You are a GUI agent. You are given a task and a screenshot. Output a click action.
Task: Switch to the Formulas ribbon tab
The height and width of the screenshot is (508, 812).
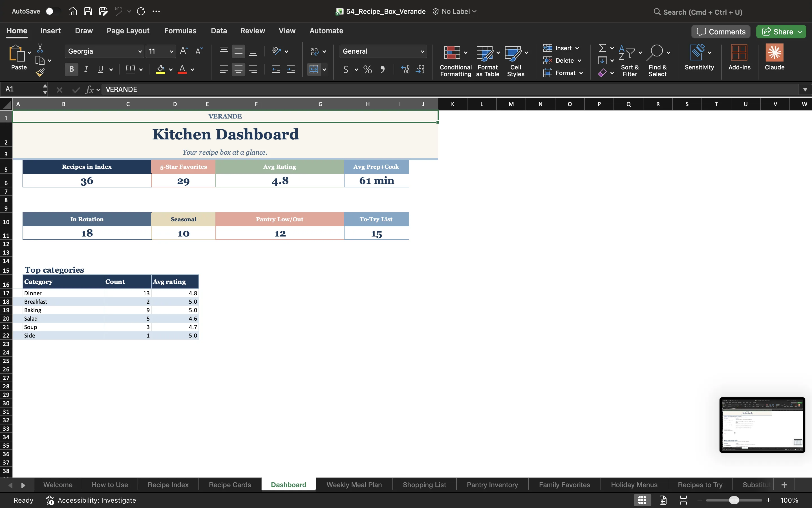coord(180,31)
